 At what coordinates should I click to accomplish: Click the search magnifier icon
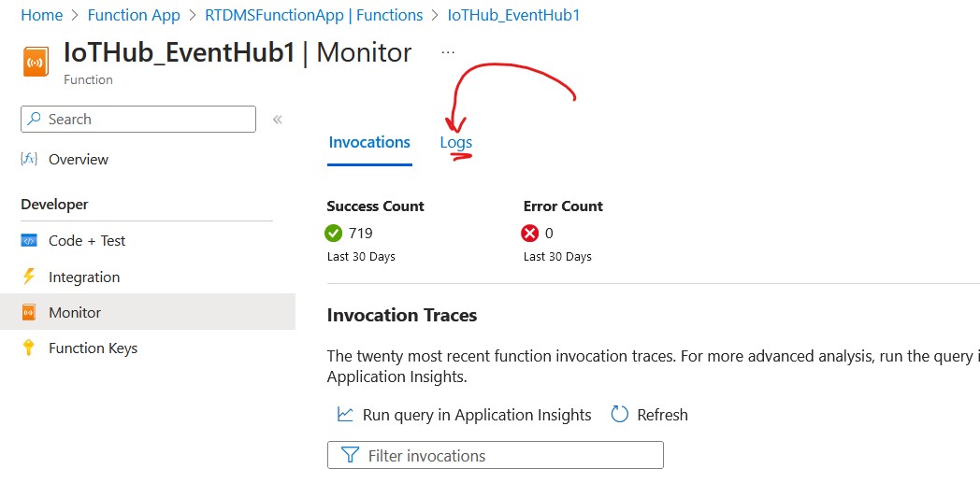point(36,119)
